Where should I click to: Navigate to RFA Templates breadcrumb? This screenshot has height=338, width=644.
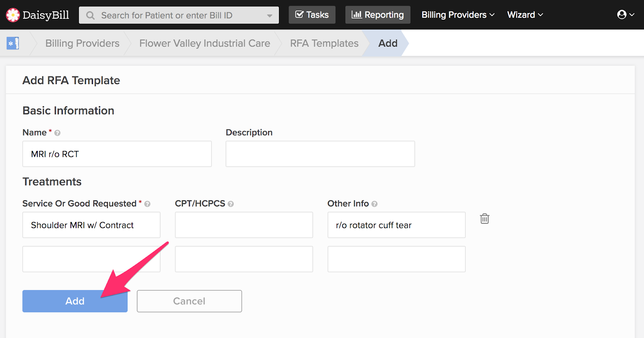324,43
